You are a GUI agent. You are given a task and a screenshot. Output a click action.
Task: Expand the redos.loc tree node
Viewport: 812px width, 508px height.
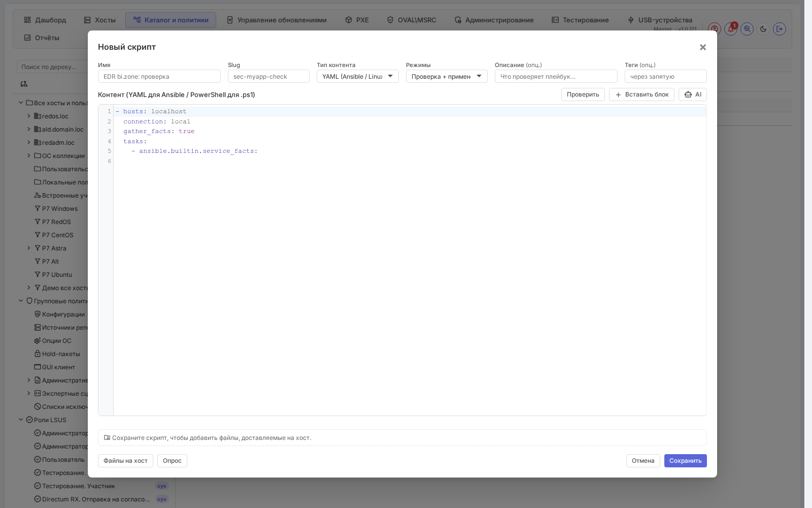click(x=28, y=116)
